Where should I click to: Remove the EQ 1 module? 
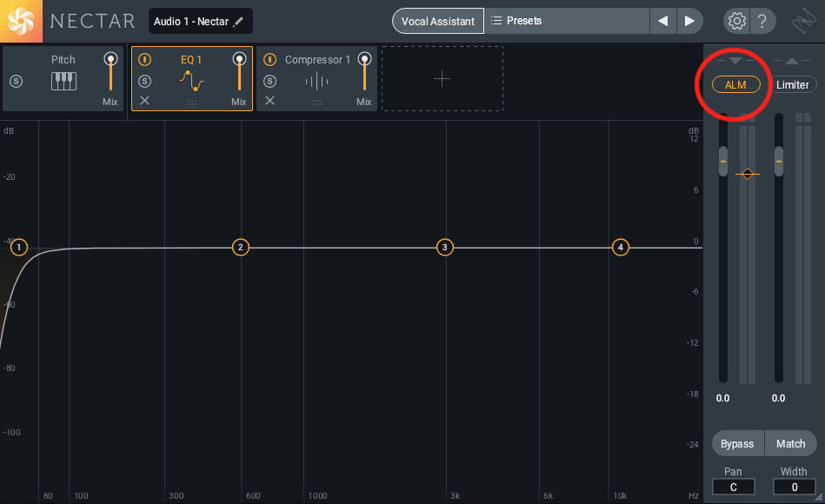point(144,101)
